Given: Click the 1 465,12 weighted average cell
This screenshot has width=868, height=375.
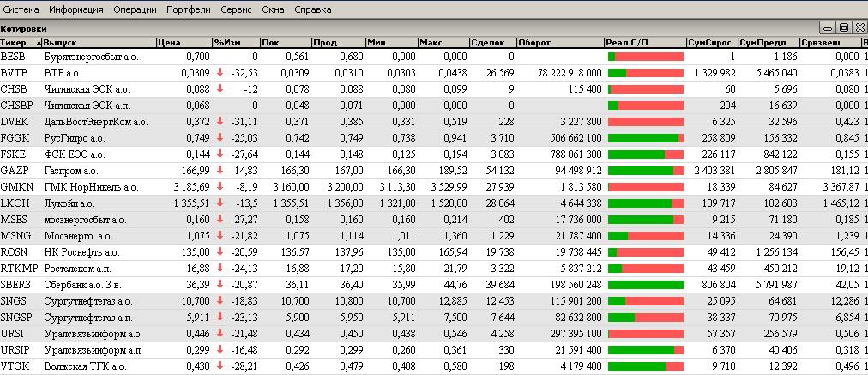Looking at the screenshot, I should tap(841, 203).
